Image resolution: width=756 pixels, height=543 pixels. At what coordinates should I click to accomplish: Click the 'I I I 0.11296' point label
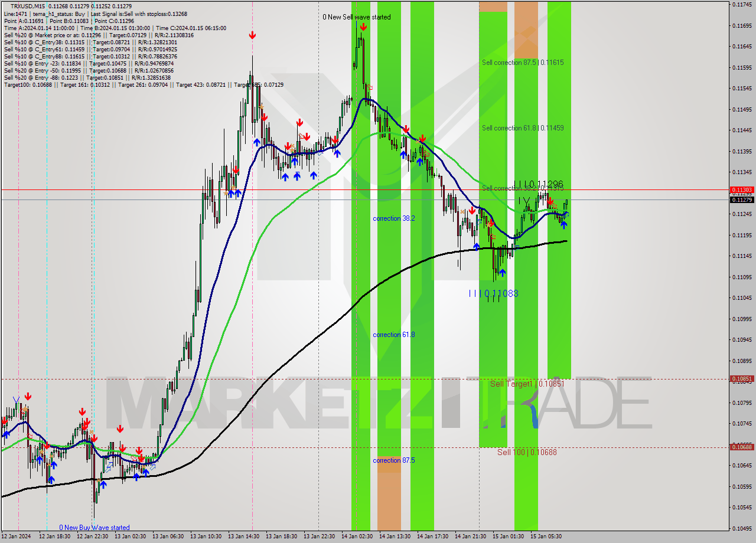(539, 184)
